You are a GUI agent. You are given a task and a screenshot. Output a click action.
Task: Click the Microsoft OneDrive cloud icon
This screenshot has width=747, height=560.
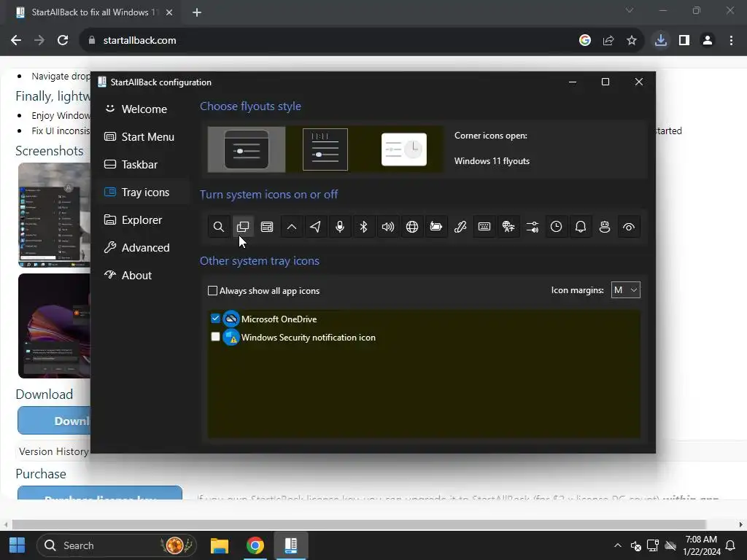pyautogui.click(x=231, y=319)
